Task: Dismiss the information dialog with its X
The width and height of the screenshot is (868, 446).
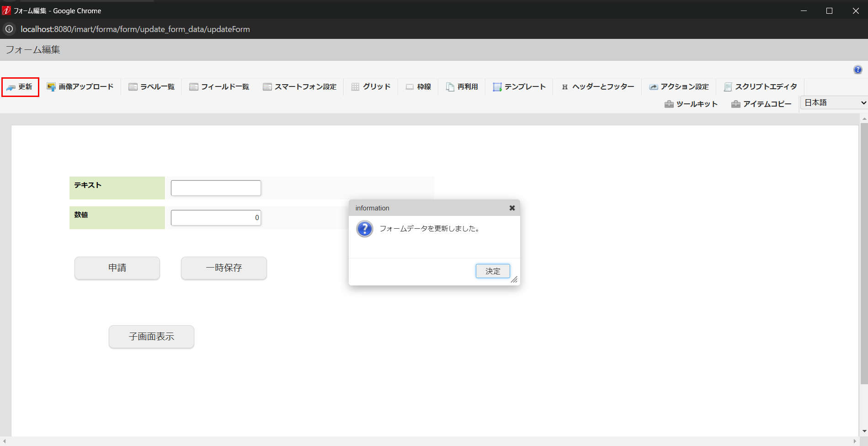Action: click(x=511, y=208)
